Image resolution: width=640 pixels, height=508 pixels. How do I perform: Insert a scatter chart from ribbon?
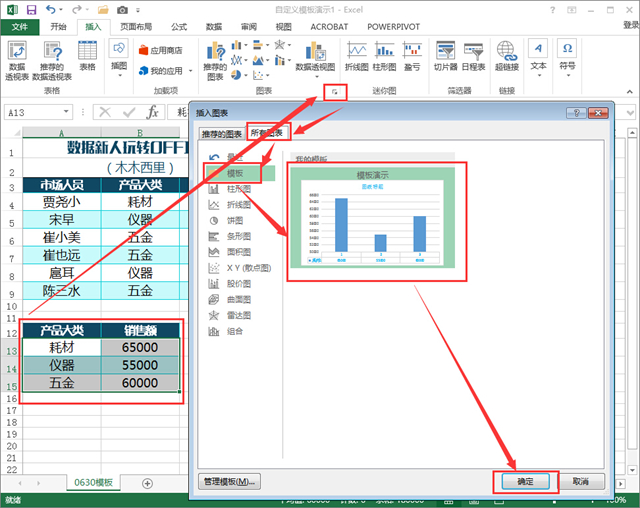[x=260, y=75]
